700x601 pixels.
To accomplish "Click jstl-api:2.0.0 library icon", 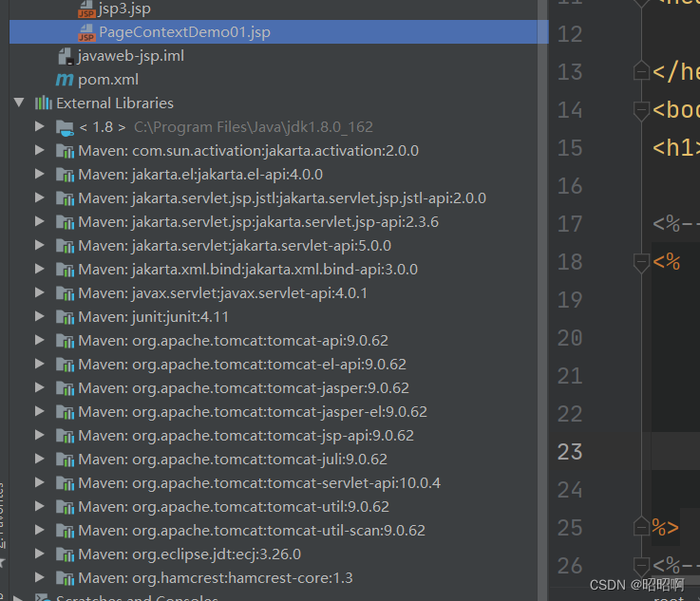I will (x=66, y=198).
